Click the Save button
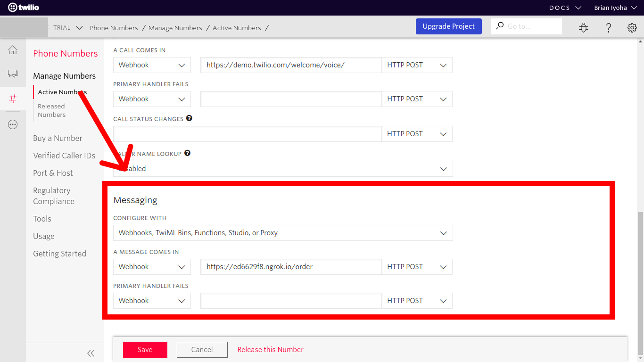The height and width of the screenshot is (362, 644). coord(145,350)
